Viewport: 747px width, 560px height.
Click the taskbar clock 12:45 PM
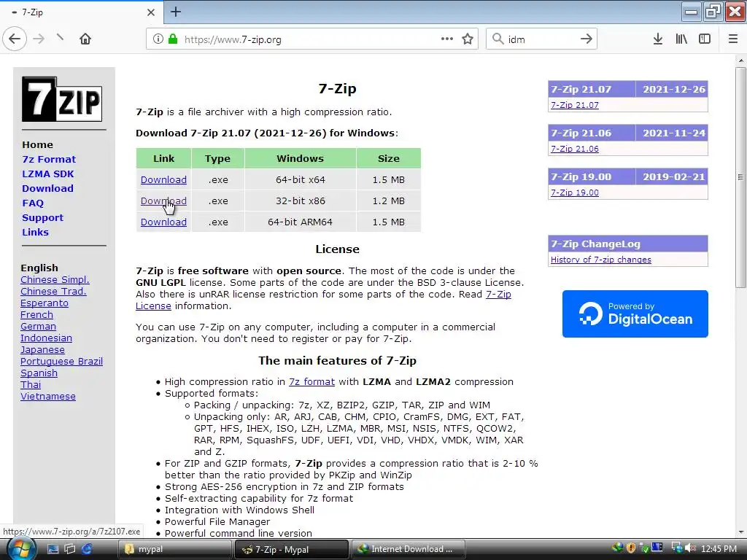coord(719,549)
